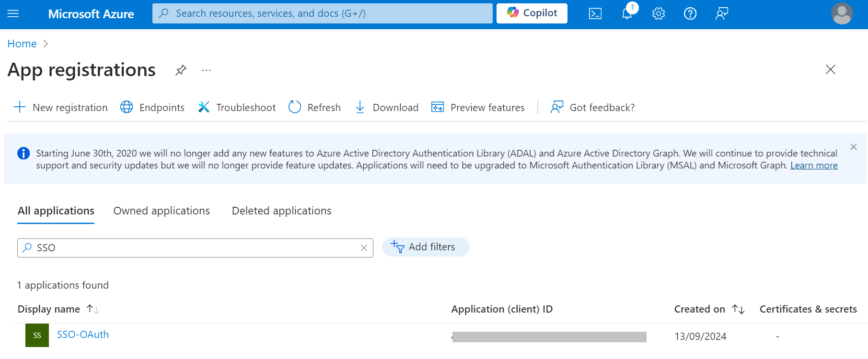Viewport: 868px width, 359px height.
Task: Open the notifications bell
Action: pos(627,13)
